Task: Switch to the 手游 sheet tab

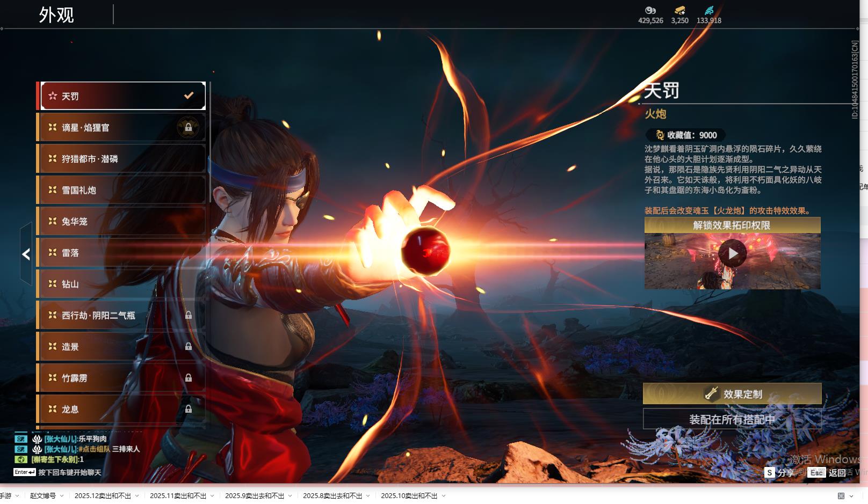Action: pyautogui.click(x=5, y=496)
